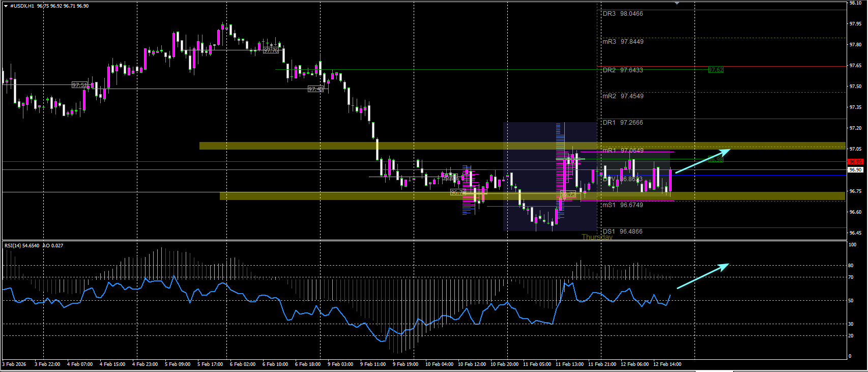Select the DR3 98.0466 pivot label
The height and width of the screenshot is (372, 868).
[623, 14]
